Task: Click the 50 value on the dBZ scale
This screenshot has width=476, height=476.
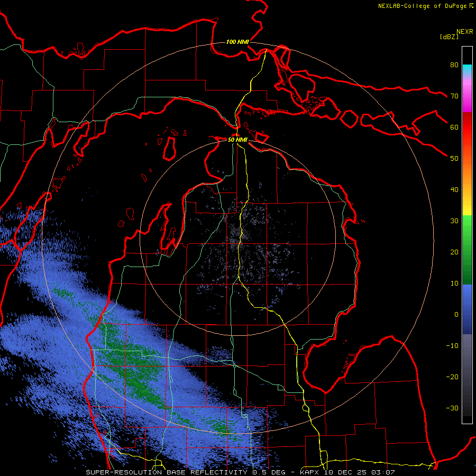Action: click(x=454, y=159)
